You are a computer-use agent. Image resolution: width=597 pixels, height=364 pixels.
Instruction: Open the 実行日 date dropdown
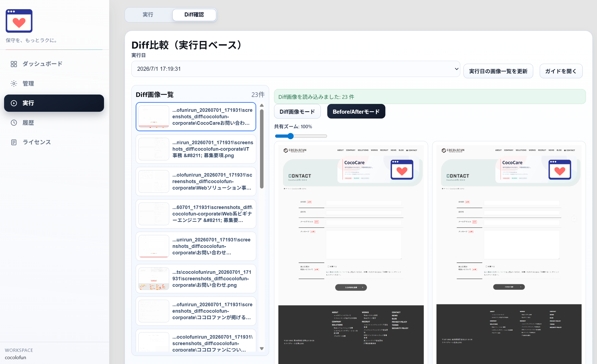click(x=296, y=69)
